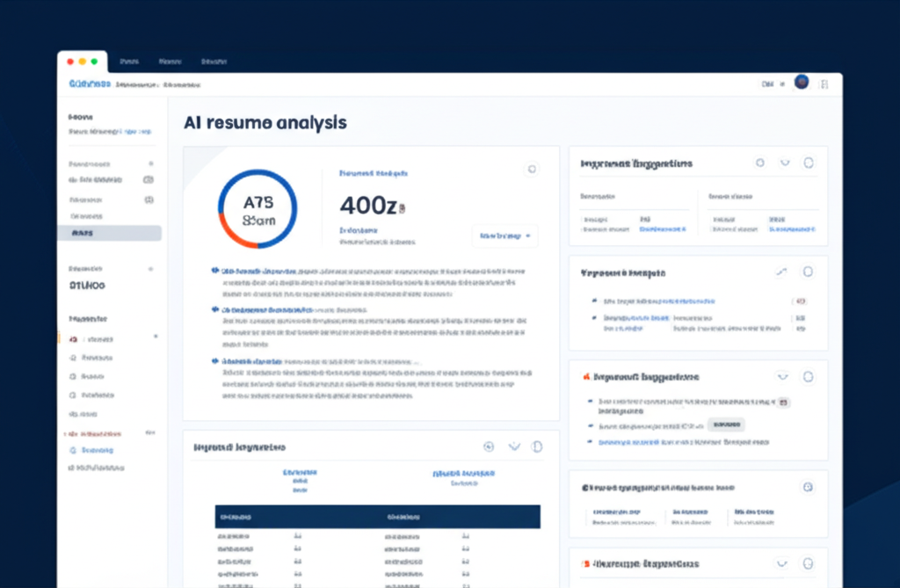
Task: Click the ATS score donut chart
Action: point(258,208)
